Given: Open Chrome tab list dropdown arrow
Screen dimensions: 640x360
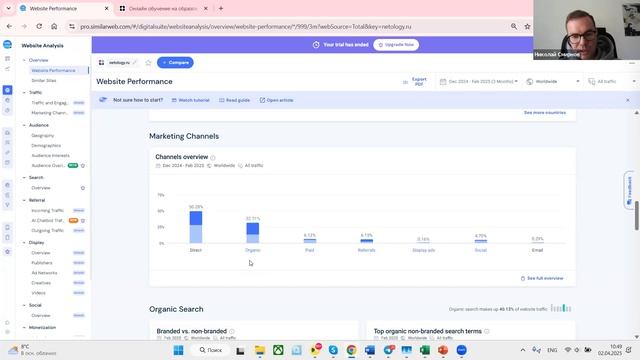Looking at the screenshot, I should point(8,8).
